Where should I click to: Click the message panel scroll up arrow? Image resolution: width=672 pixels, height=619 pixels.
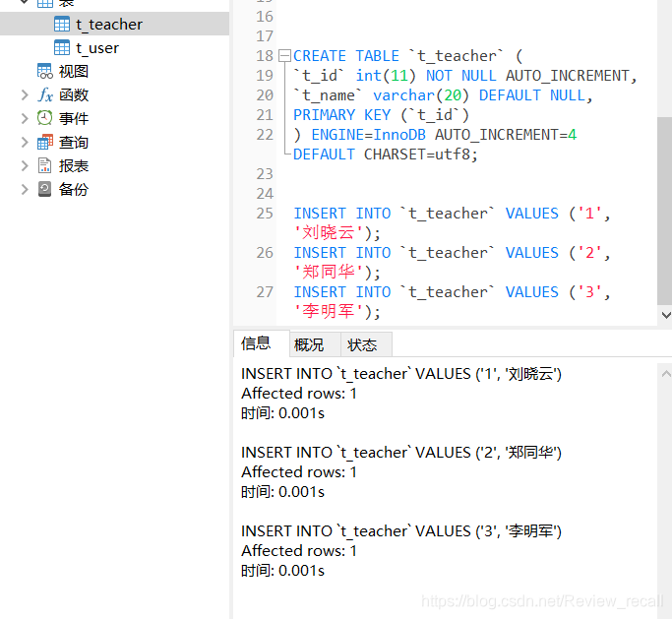click(665, 374)
